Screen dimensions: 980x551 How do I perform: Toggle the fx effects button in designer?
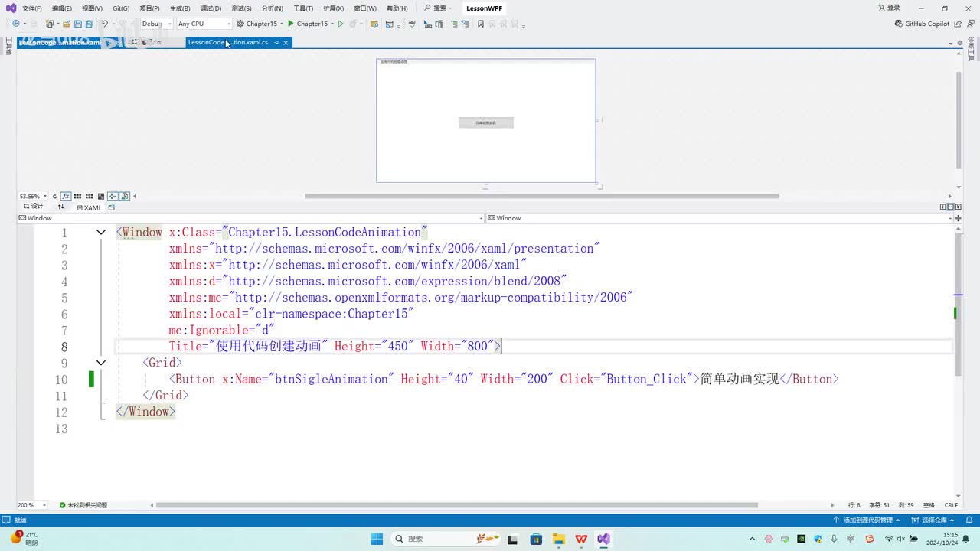(66, 197)
